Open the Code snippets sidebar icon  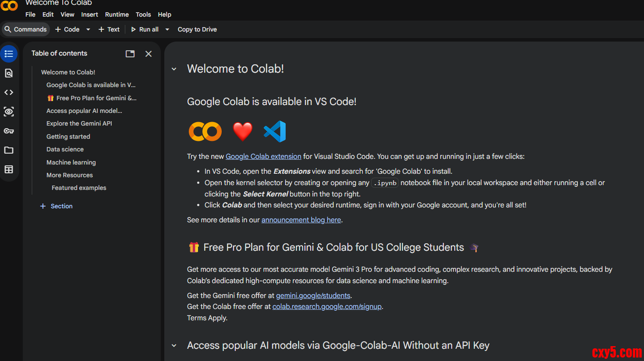coord(9,92)
